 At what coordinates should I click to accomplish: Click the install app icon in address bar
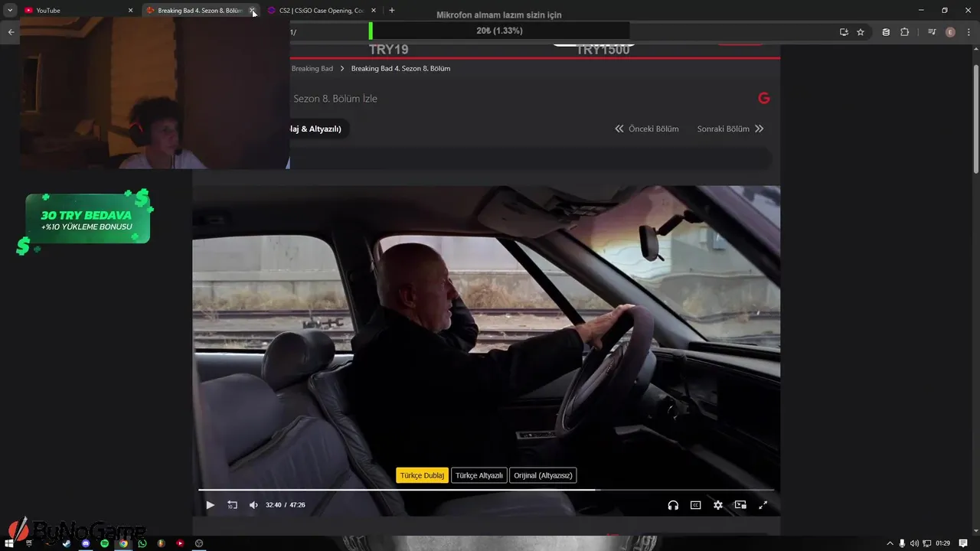(844, 32)
